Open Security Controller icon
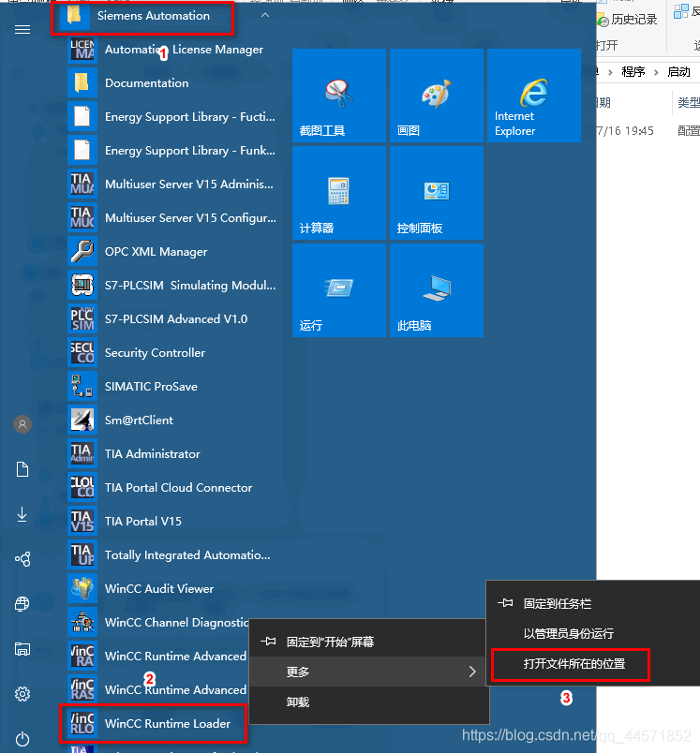 click(82, 352)
